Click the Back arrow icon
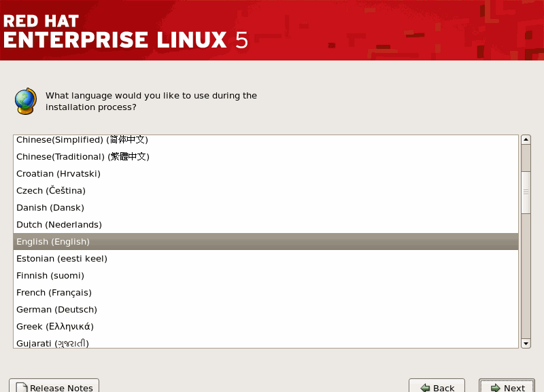 (424, 387)
